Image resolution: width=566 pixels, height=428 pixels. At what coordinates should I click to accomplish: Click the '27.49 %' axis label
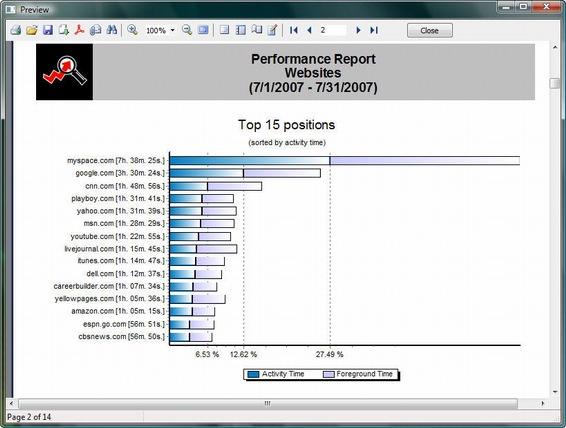(x=330, y=354)
